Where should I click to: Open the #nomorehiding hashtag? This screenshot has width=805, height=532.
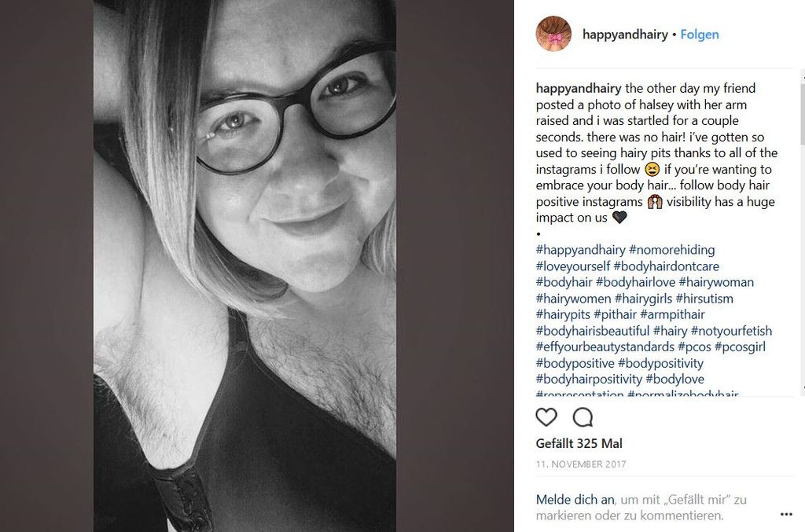pos(671,250)
